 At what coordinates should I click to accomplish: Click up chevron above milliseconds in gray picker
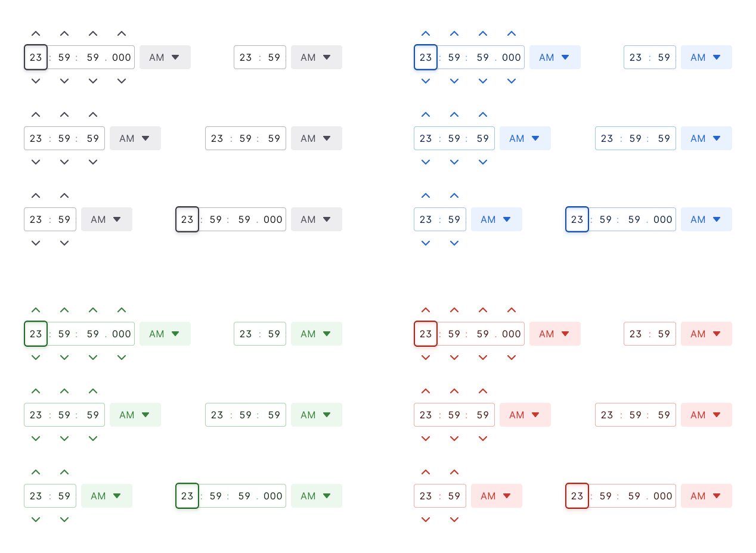coord(122,34)
